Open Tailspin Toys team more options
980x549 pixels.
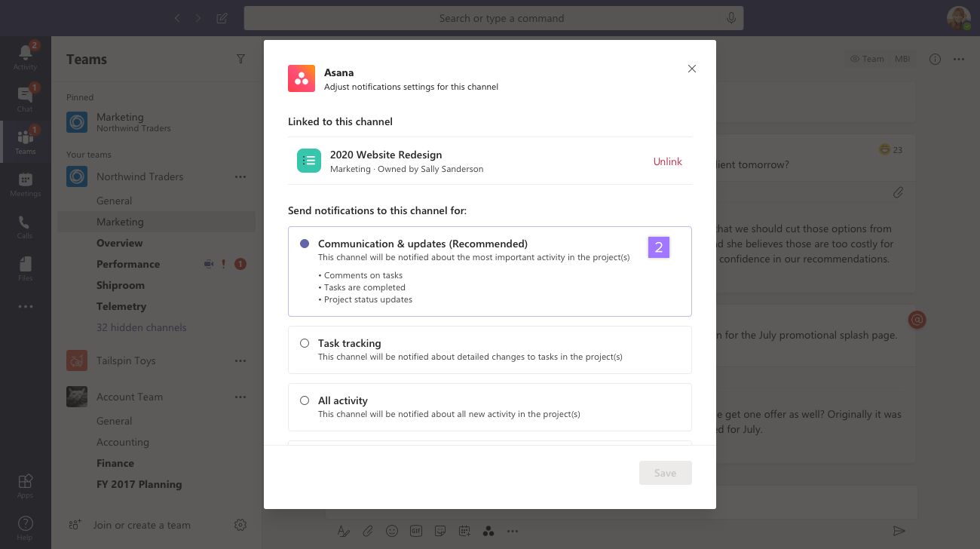[240, 360]
